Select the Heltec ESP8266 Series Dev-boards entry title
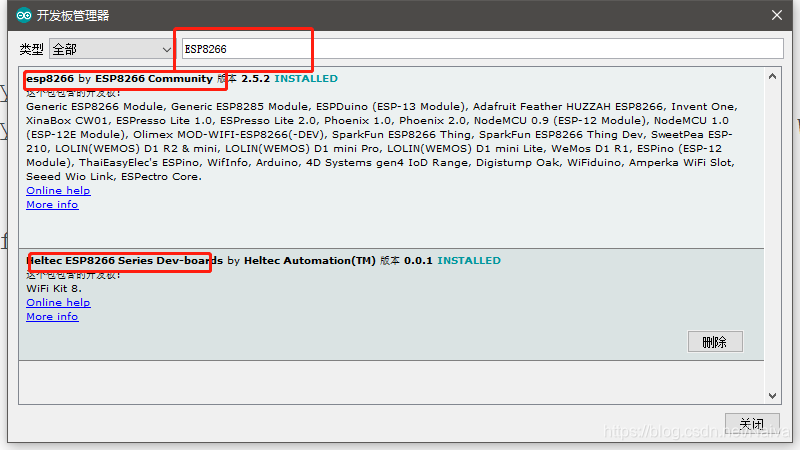The width and height of the screenshot is (800, 450). [x=124, y=260]
